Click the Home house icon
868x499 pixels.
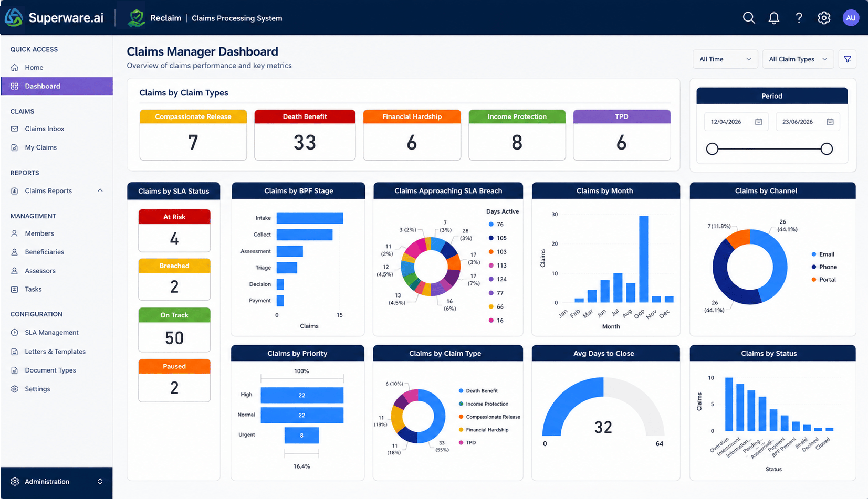pos(15,67)
